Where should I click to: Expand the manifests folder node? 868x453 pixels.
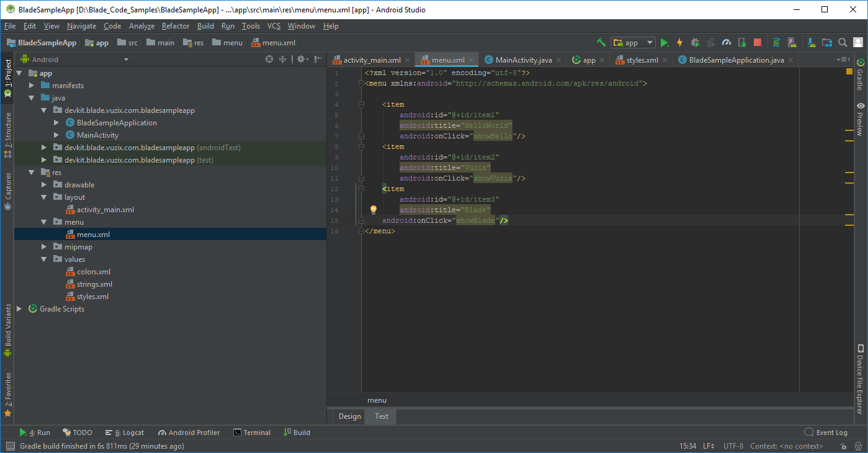pos(32,86)
